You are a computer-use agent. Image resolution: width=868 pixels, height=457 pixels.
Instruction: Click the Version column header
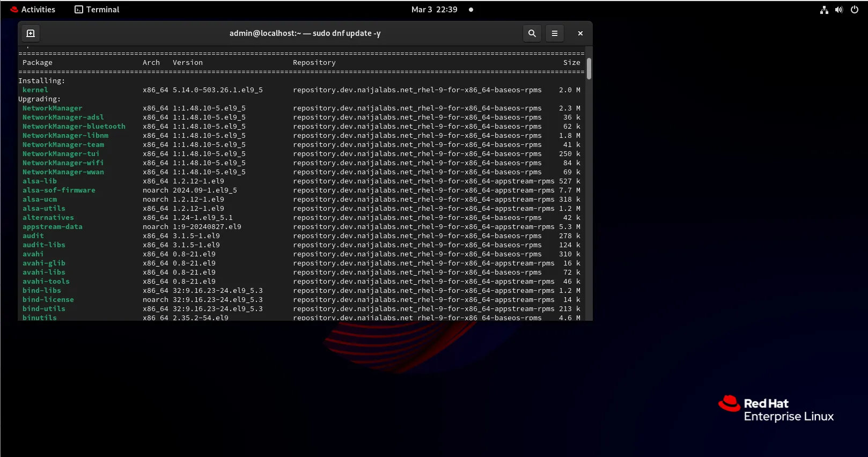point(188,63)
